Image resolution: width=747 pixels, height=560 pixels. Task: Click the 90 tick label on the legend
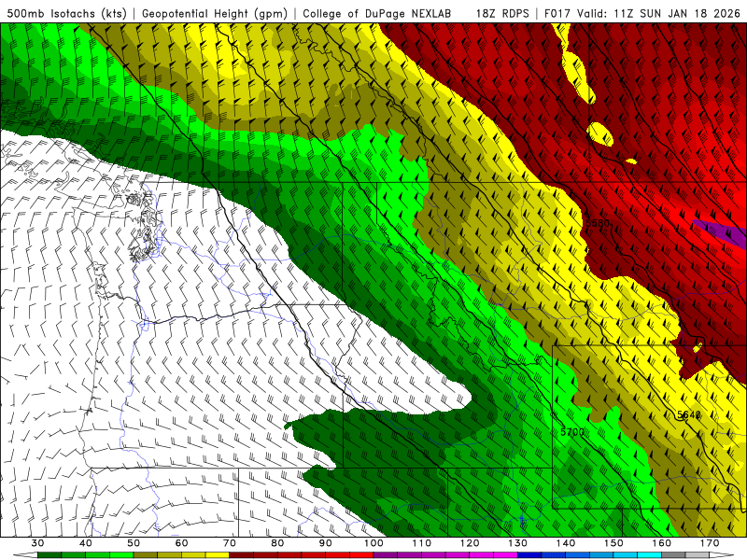tap(326, 543)
